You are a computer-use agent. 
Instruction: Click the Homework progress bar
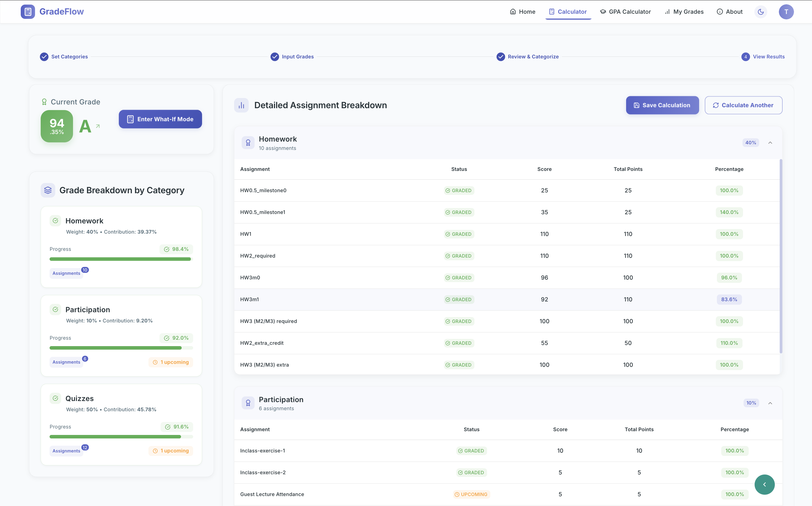(121, 259)
